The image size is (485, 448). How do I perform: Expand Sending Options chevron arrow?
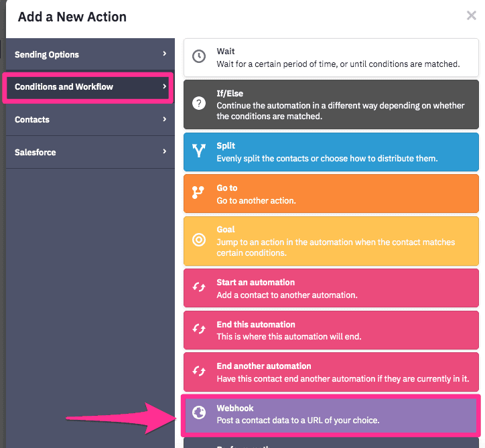click(164, 54)
